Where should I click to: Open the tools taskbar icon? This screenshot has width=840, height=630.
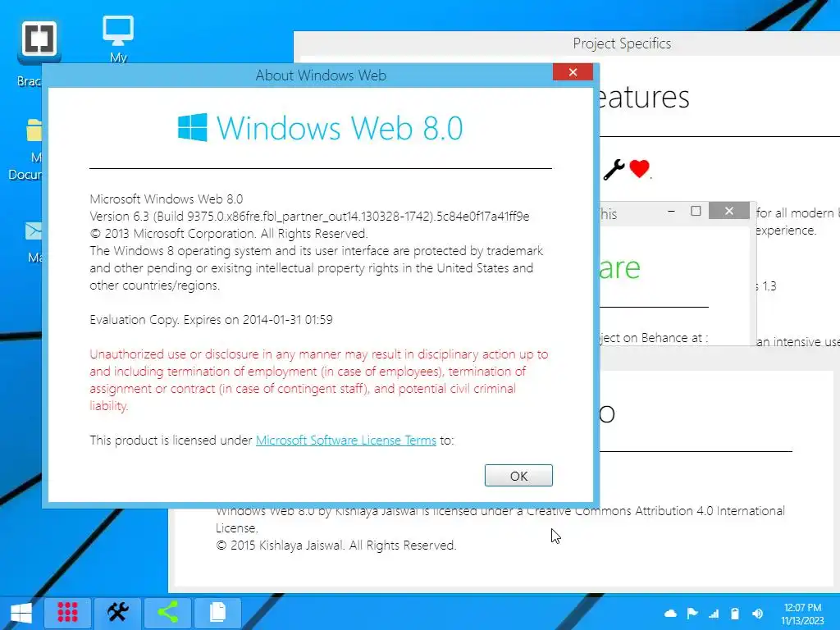click(118, 612)
